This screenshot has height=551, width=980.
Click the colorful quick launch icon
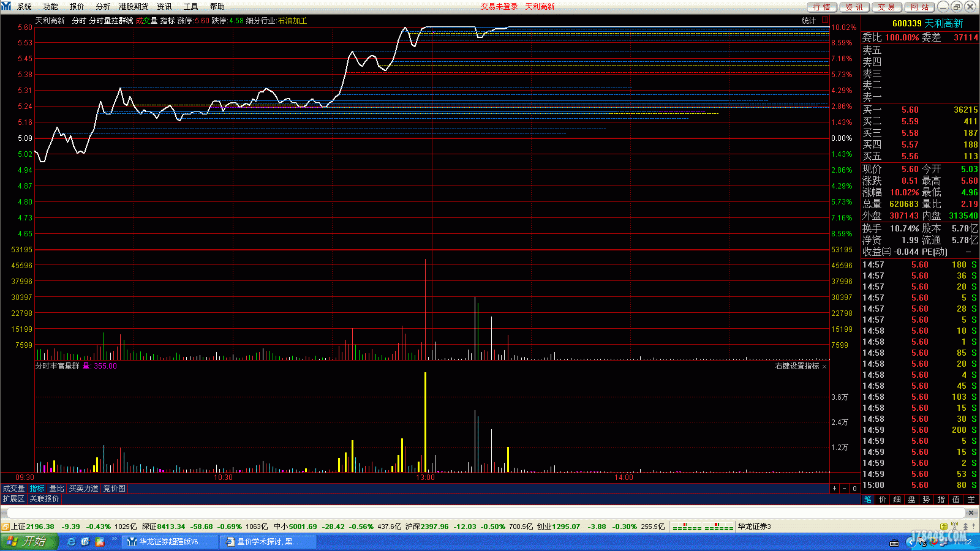[x=100, y=542]
